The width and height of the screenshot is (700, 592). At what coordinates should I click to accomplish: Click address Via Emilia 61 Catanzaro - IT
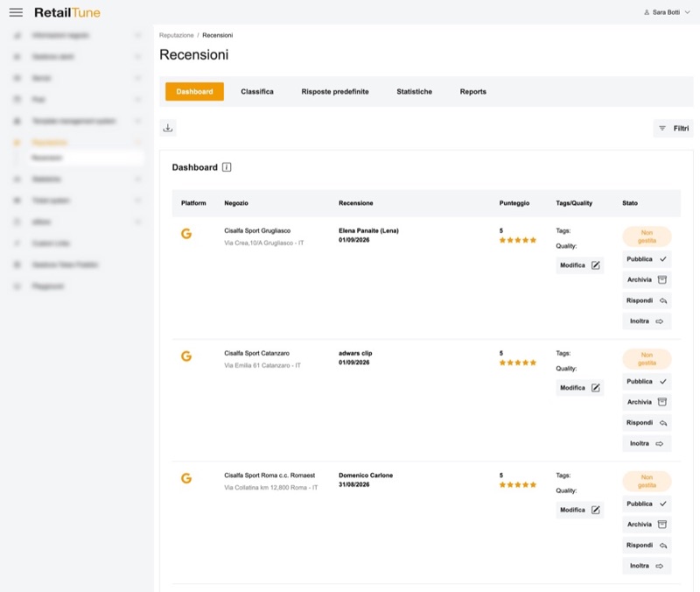click(x=262, y=365)
